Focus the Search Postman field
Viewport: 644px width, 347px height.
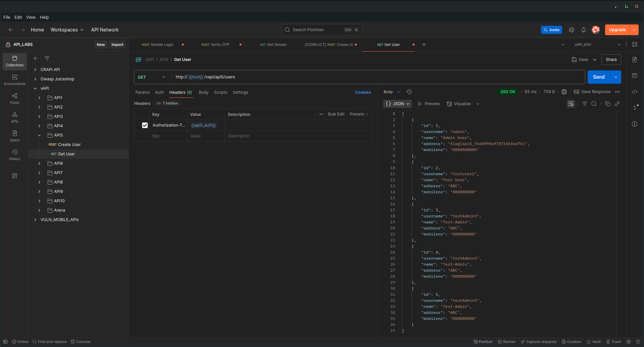tap(322, 30)
